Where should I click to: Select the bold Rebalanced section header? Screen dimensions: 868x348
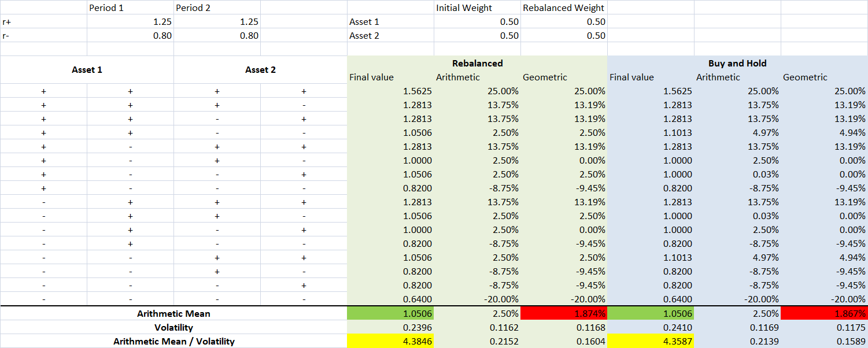[x=477, y=63]
